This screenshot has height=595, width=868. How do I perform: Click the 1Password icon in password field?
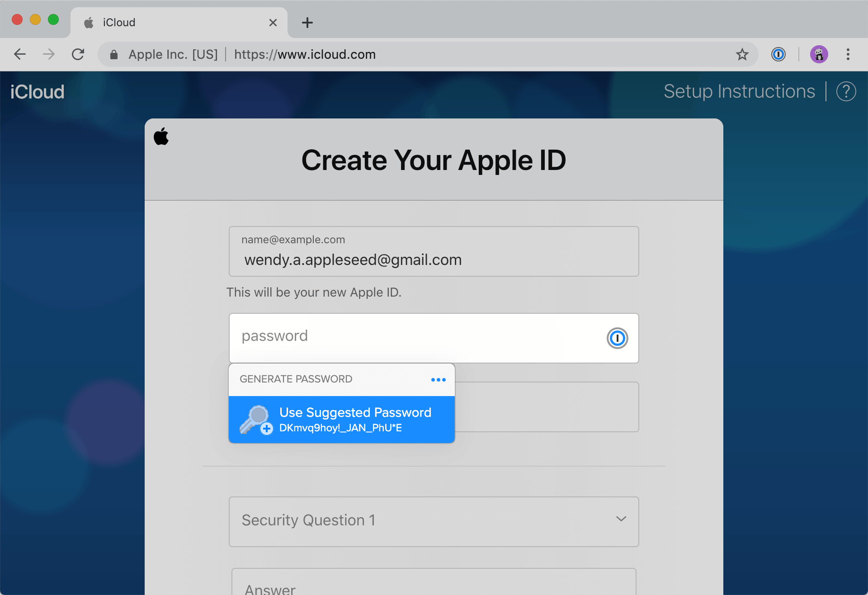pyautogui.click(x=615, y=337)
